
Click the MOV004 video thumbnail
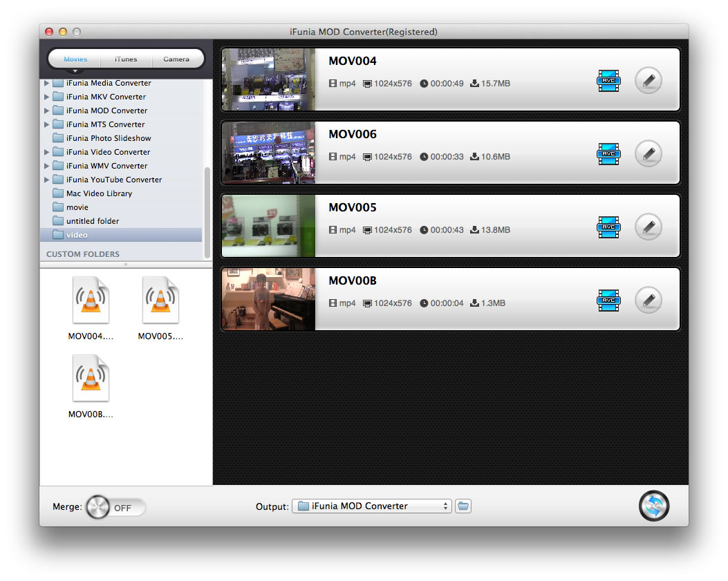click(x=268, y=79)
